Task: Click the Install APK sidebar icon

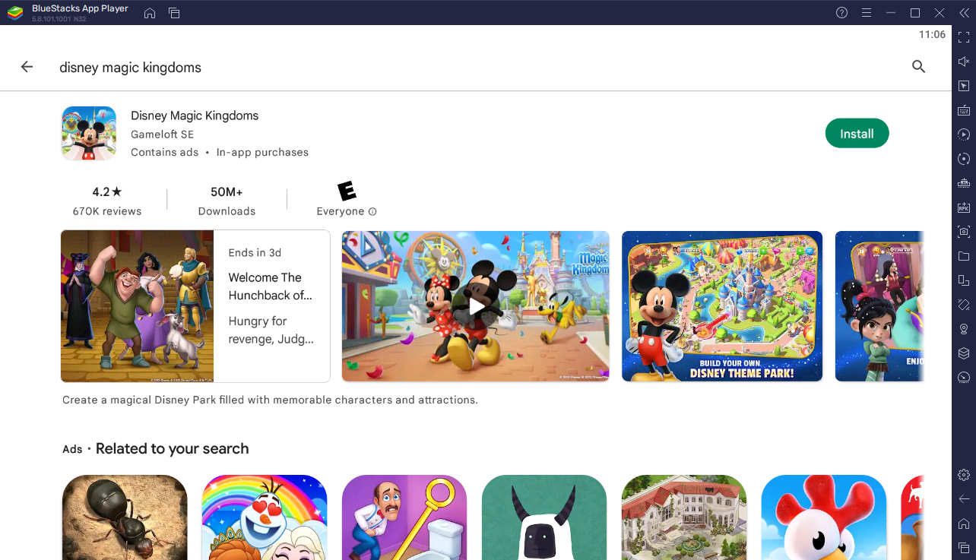Action: tap(964, 207)
